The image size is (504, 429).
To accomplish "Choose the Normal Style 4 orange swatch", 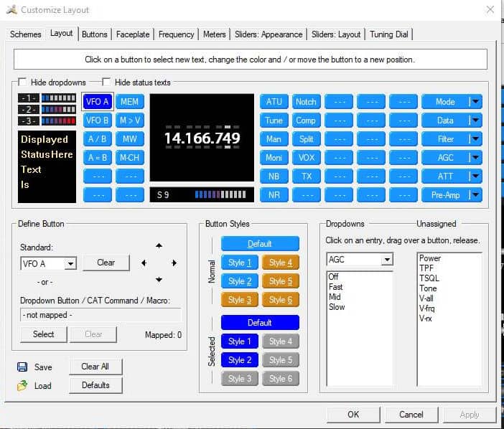I will point(281,263).
